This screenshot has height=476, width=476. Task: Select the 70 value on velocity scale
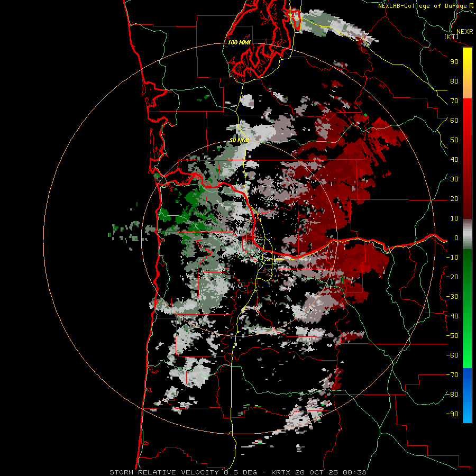pos(454,101)
